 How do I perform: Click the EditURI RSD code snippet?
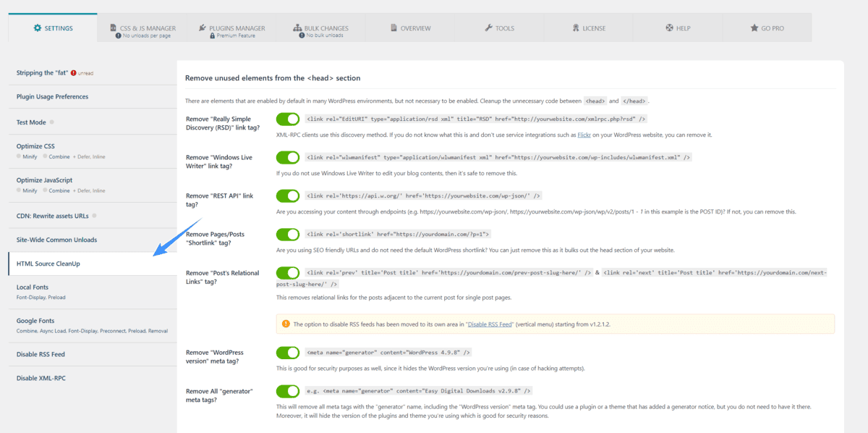pos(476,119)
